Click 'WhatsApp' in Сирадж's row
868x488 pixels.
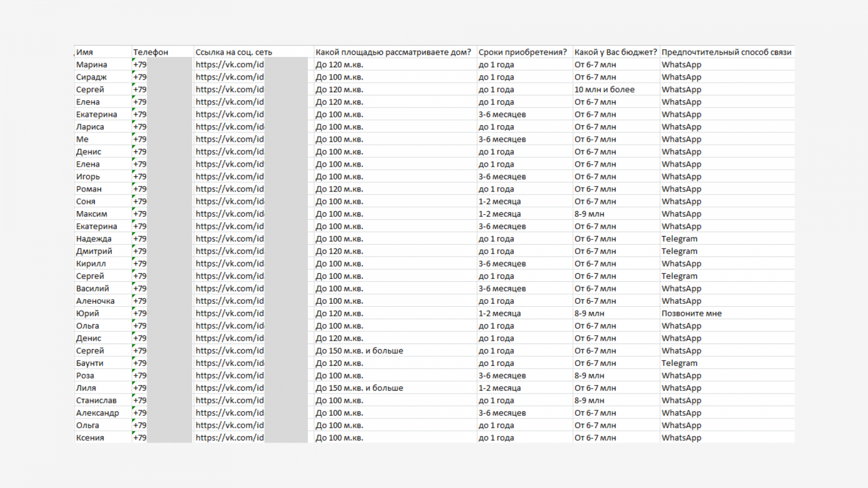click(x=681, y=77)
